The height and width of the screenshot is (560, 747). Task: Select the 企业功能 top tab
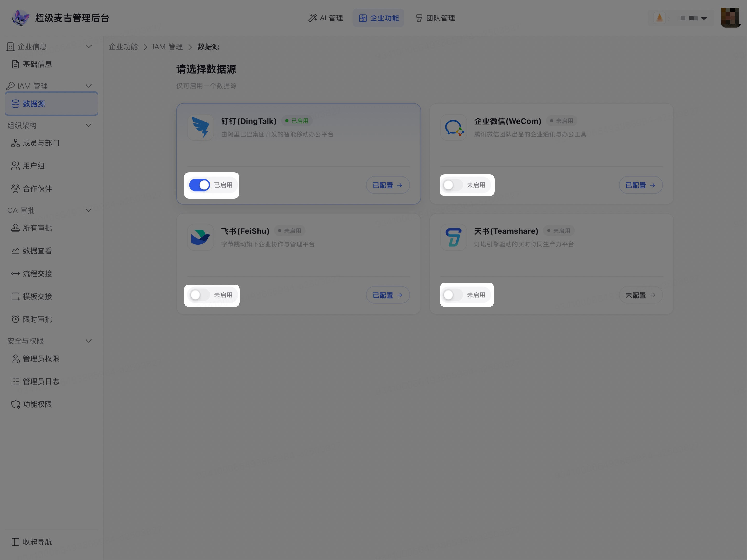(x=379, y=18)
